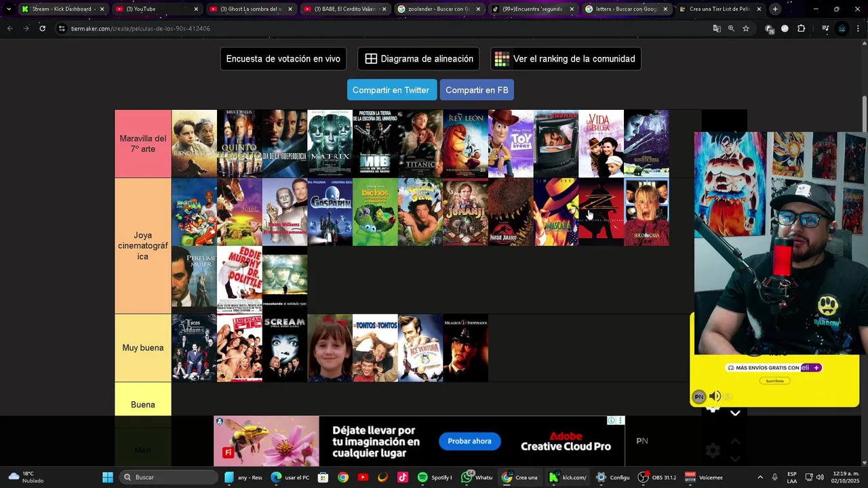Select the Maravilla del 7º arte tier label
Screen dimensions: 868x488
[x=143, y=144]
